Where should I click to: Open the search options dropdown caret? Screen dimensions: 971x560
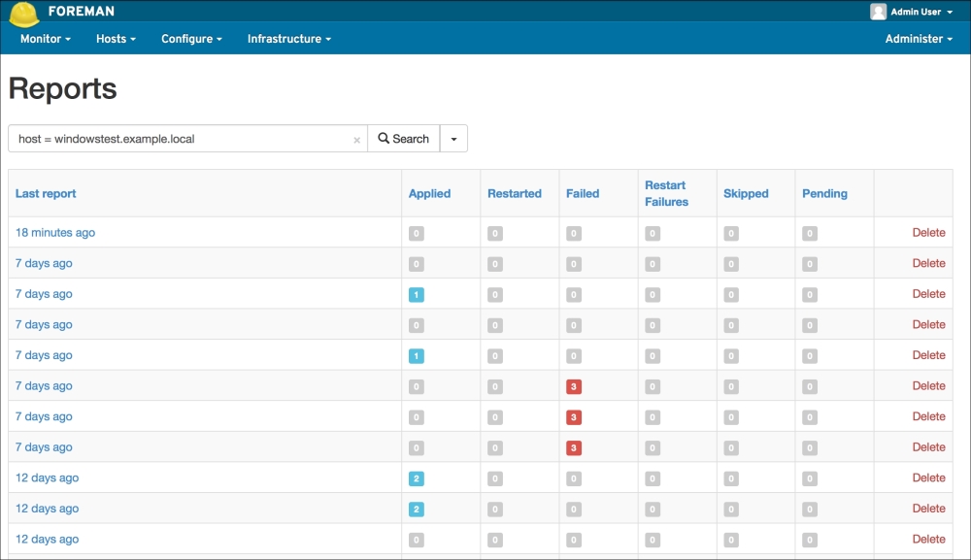453,139
